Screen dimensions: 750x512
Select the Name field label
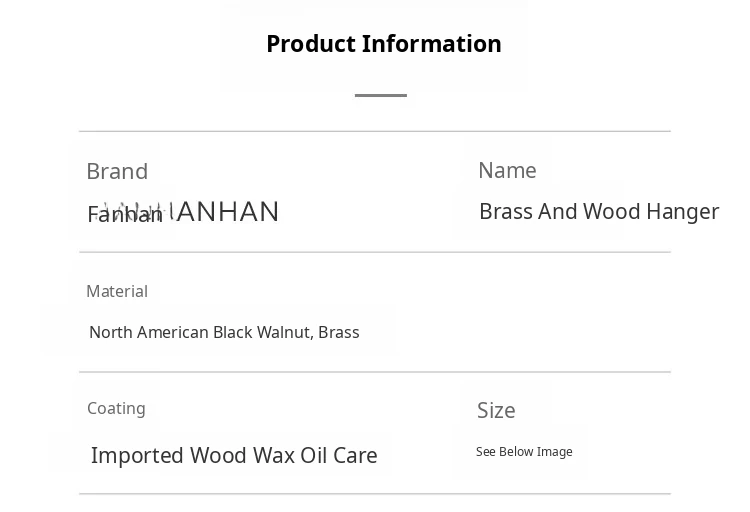pos(507,170)
